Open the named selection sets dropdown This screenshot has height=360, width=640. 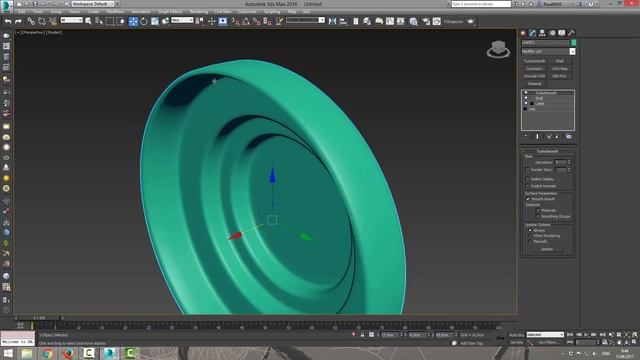coord(305,20)
